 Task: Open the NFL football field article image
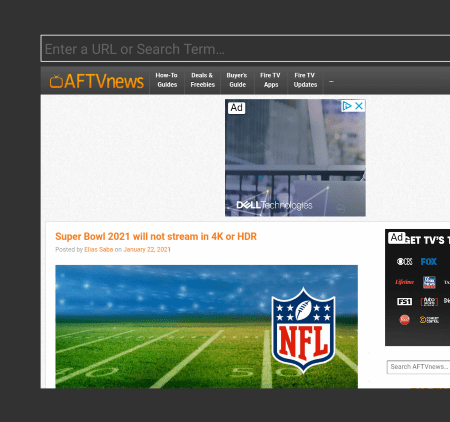click(206, 327)
